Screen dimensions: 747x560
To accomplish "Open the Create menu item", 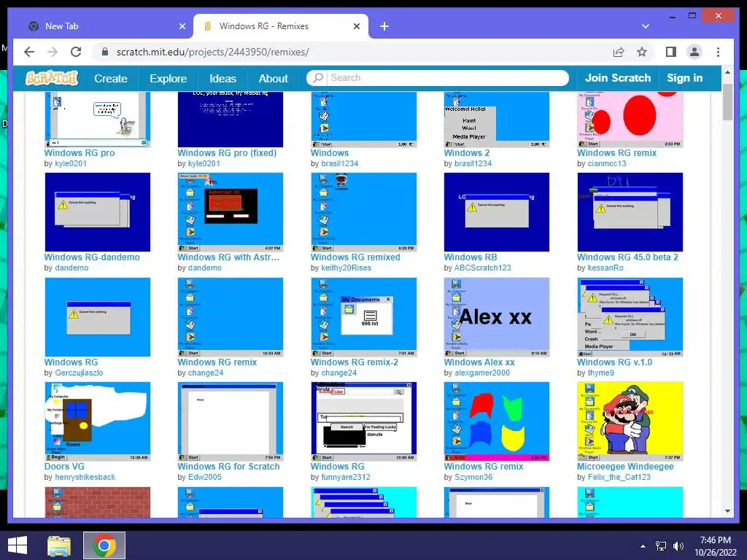I will click(111, 79).
